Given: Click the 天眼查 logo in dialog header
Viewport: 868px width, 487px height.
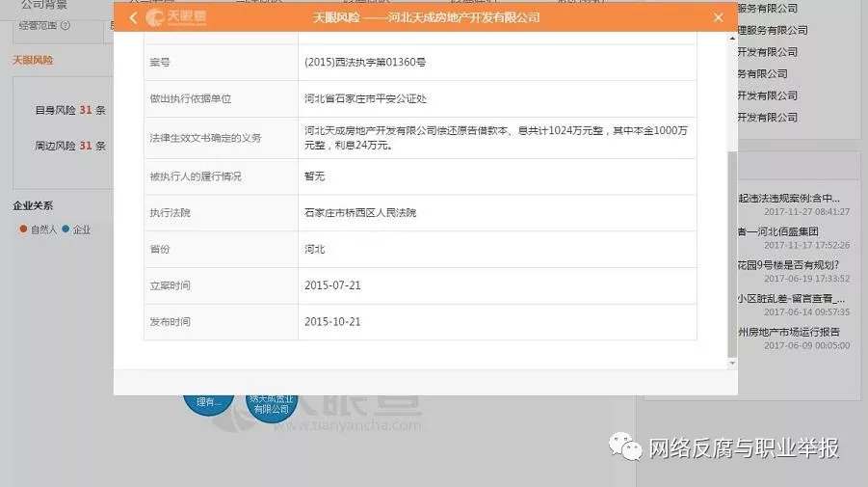Looking at the screenshot, I should point(176,17).
